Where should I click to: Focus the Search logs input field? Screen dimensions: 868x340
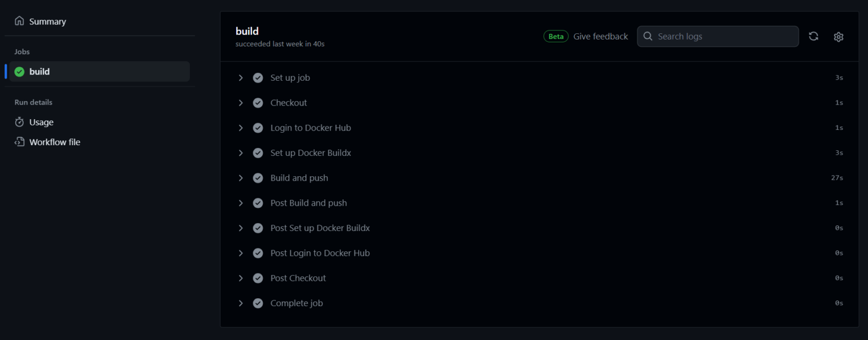pos(718,36)
